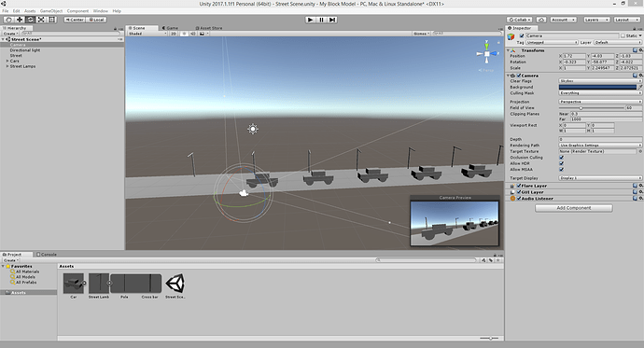Screen dimensions: 644x348
Task: Open Flare Layer gear settings
Action: pyautogui.click(x=640, y=186)
